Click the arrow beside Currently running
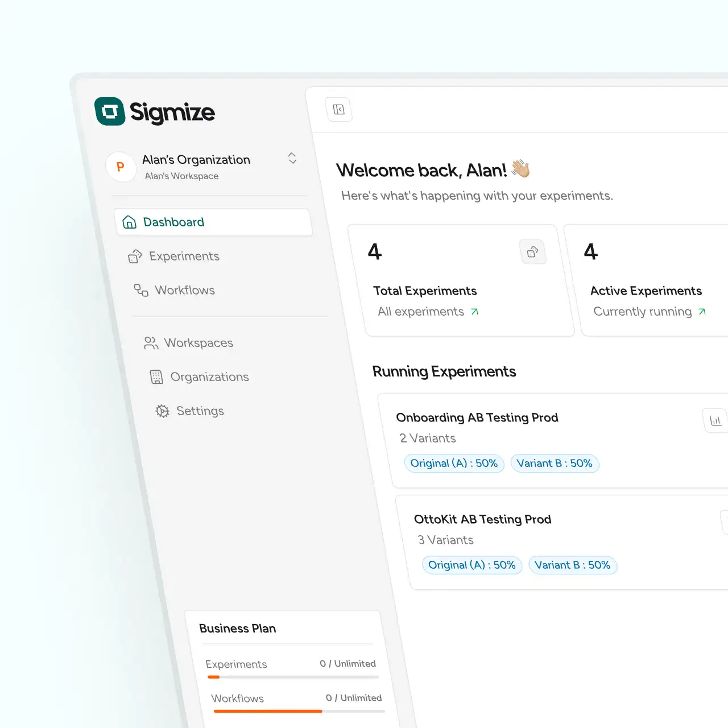Viewport: 728px width, 728px height. tap(702, 312)
